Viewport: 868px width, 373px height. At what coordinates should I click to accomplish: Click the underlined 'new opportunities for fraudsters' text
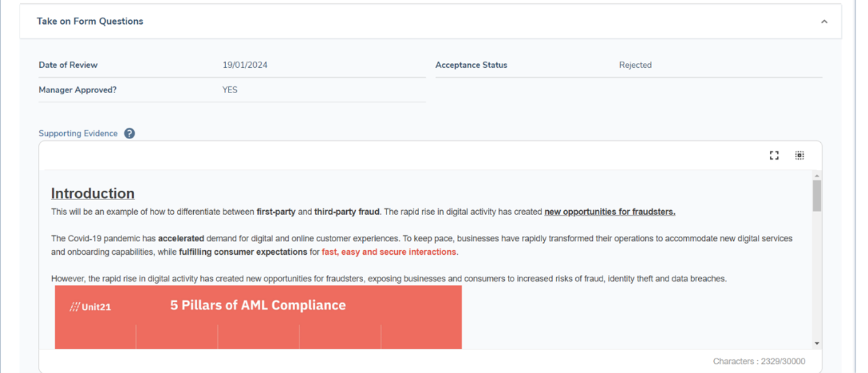pos(609,212)
